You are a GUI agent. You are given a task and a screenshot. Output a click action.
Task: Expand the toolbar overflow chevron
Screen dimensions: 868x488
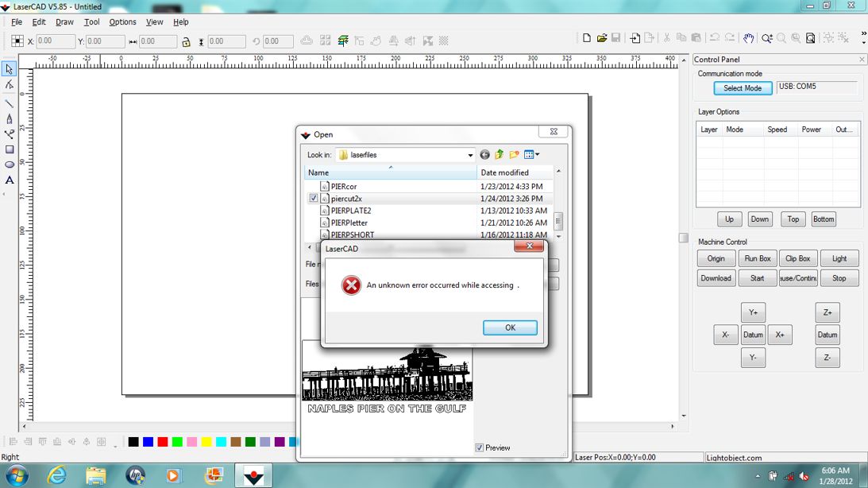863,34
